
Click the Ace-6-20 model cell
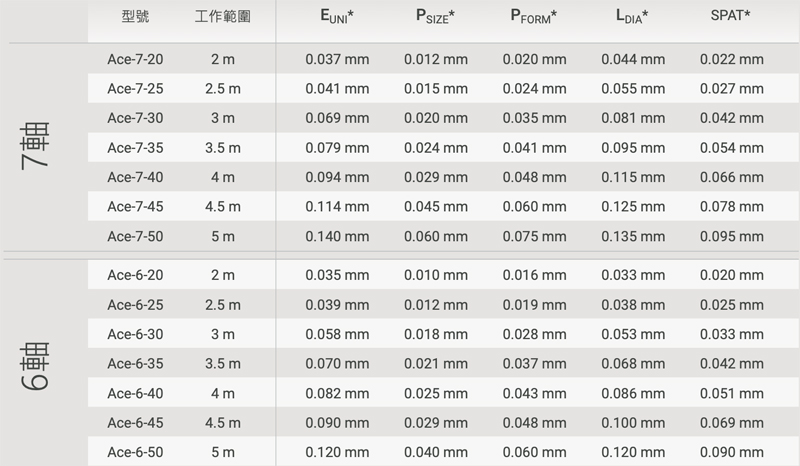[x=135, y=274]
